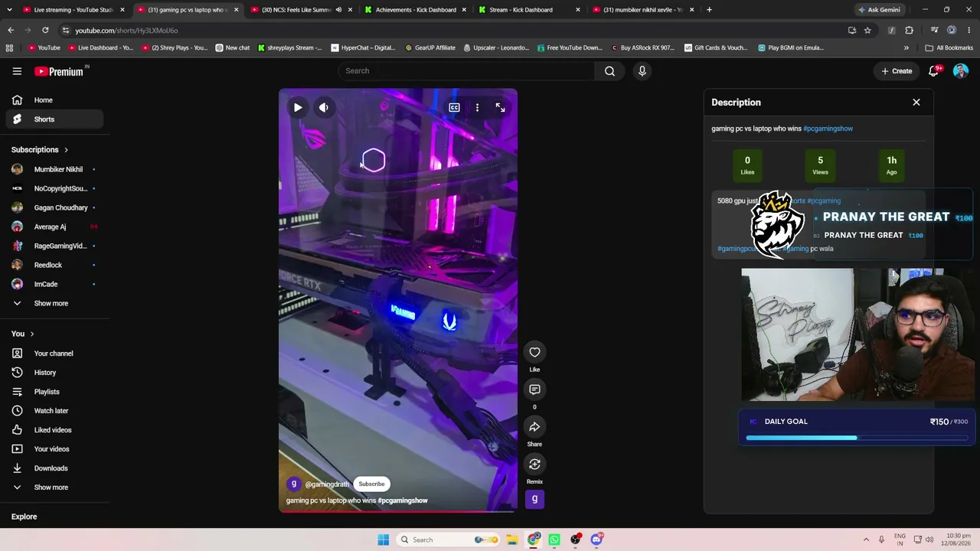Open Windows Start menu
The width and height of the screenshot is (980, 551).
coord(383,540)
